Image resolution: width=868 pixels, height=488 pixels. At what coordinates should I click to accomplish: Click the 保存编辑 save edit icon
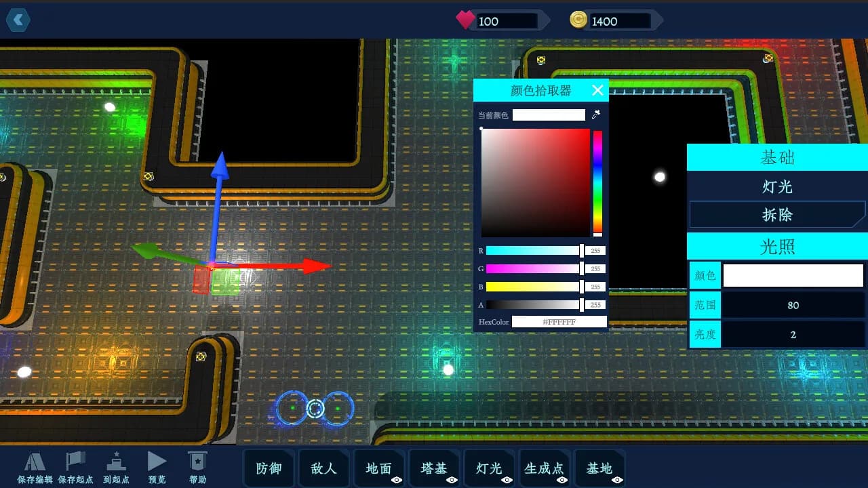(35, 462)
